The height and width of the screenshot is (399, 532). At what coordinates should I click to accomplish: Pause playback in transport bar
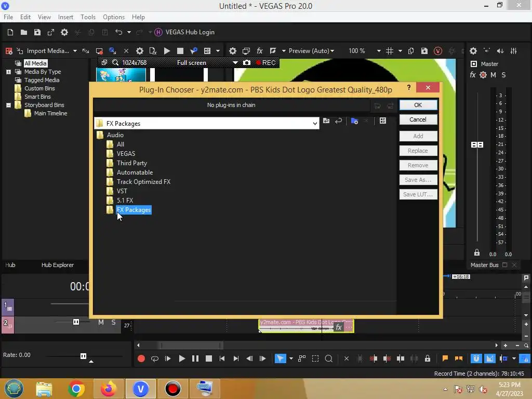point(195,358)
